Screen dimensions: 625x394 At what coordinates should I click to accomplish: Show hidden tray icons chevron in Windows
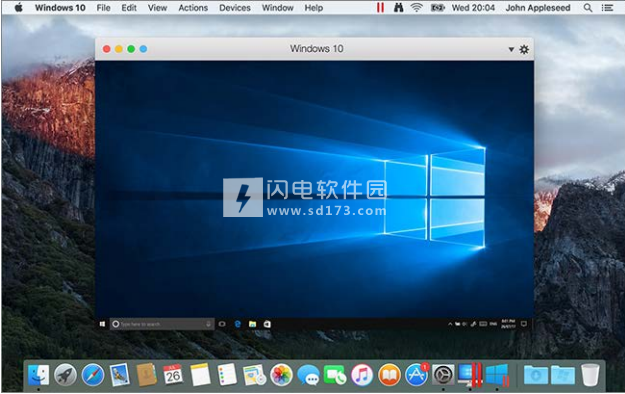coord(450,324)
